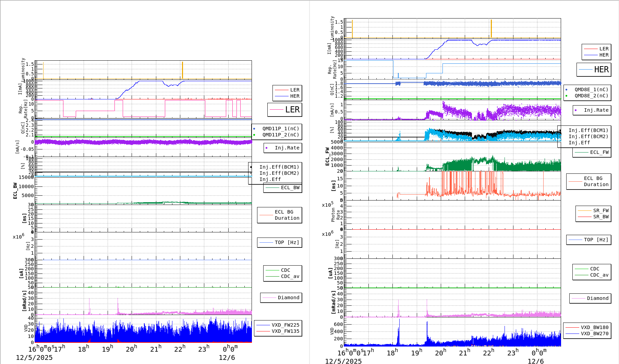This screenshot has width=619, height=364.
Task: Click the blue QMD8E_1(nC) dot marker on the right
Action: point(567,89)
